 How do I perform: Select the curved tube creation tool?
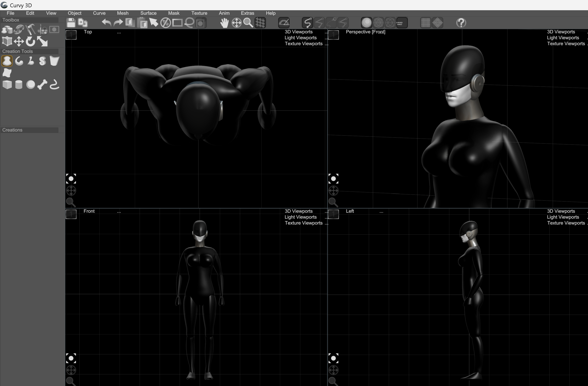pyautogui.click(x=54, y=85)
